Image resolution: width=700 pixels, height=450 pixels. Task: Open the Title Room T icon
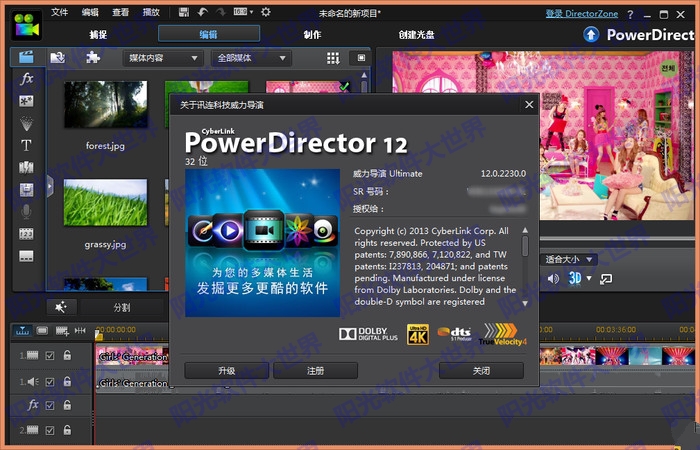point(26,146)
